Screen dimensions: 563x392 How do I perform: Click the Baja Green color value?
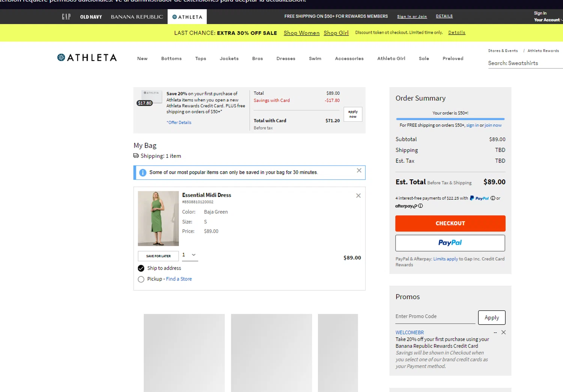pos(216,212)
